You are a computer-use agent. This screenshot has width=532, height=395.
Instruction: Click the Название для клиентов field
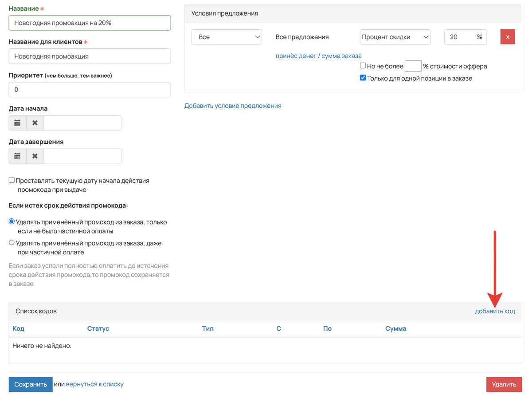(x=90, y=56)
